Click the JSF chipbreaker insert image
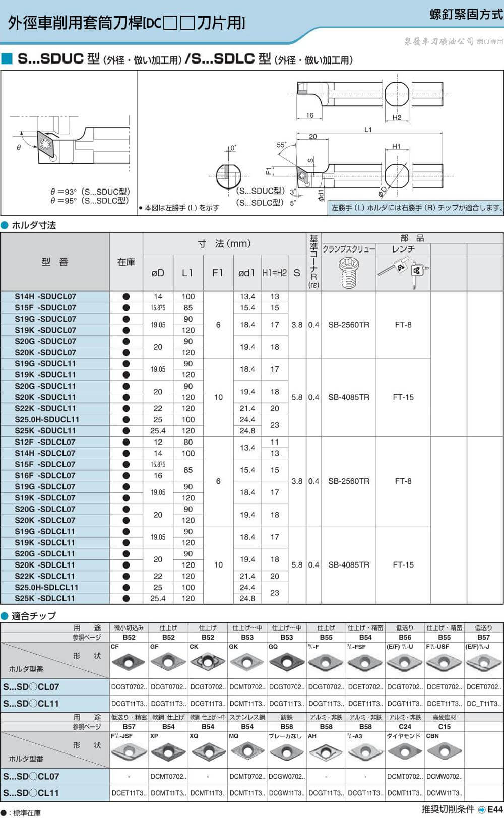This screenshot has width=504, height=818. pos(129,752)
